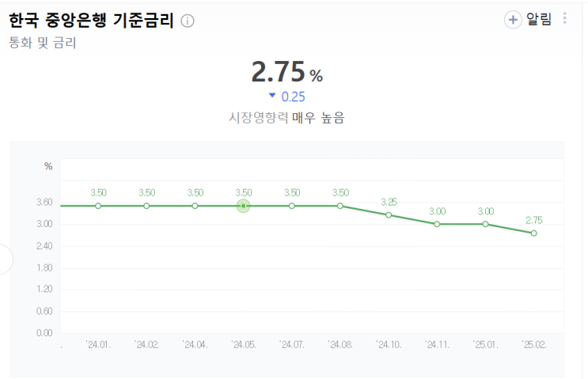Click the info icon beside the title

[188, 21]
